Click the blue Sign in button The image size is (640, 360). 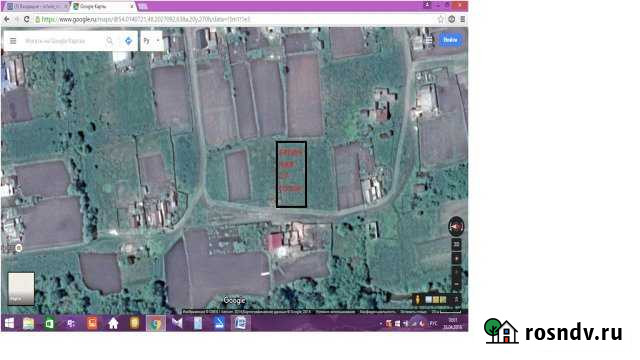pos(450,40)
